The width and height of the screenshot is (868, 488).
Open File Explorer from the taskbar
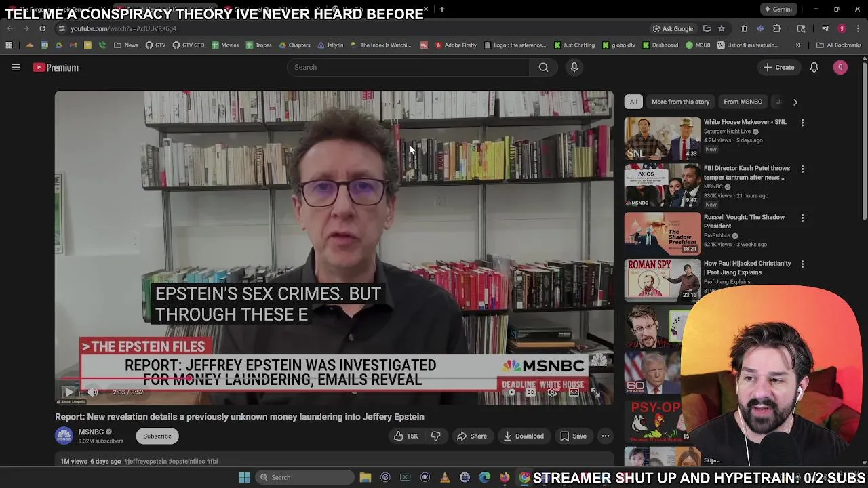click(366, 477)
